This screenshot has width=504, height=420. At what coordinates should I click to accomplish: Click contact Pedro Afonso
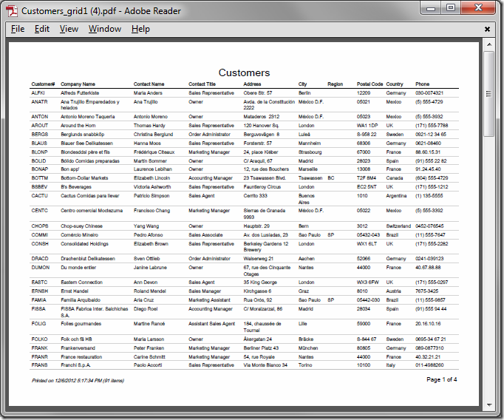pos(149,235)
